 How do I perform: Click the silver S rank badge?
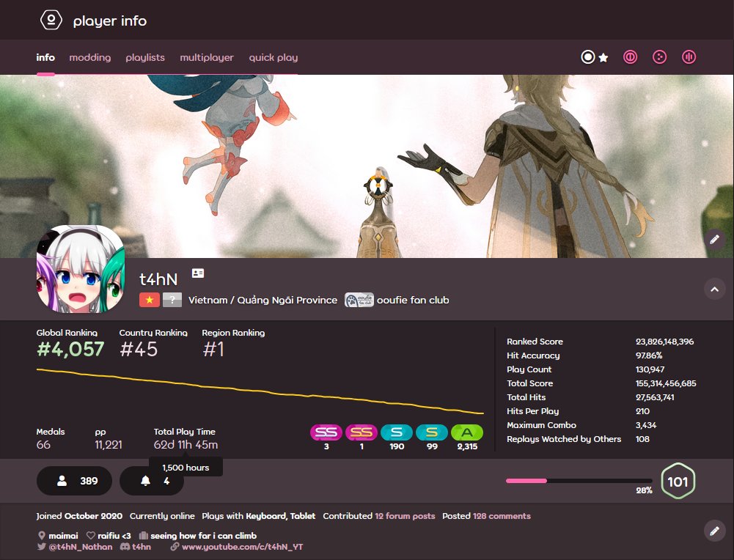point(397,432)
